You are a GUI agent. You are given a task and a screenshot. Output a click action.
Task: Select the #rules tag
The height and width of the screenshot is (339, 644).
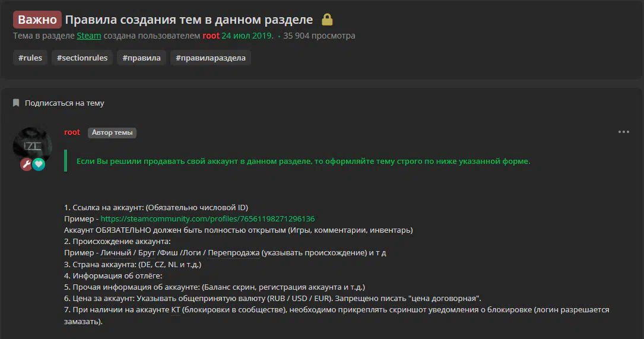30,58
